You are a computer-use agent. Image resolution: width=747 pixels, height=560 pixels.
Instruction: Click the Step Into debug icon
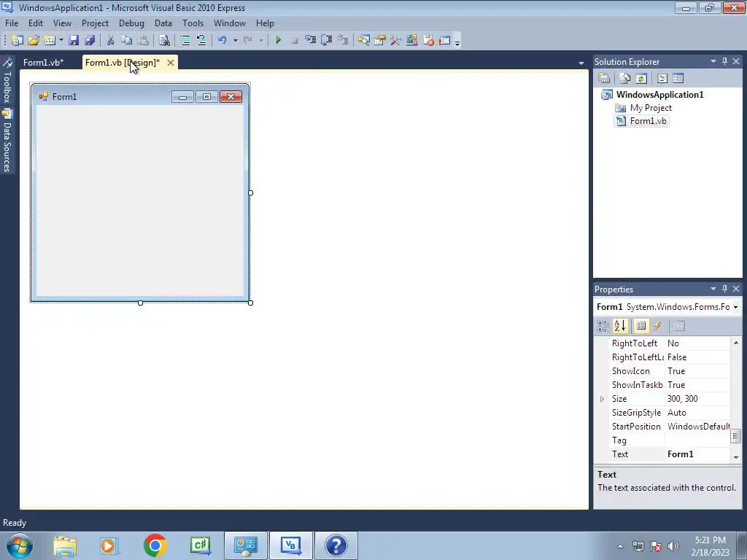311,41
